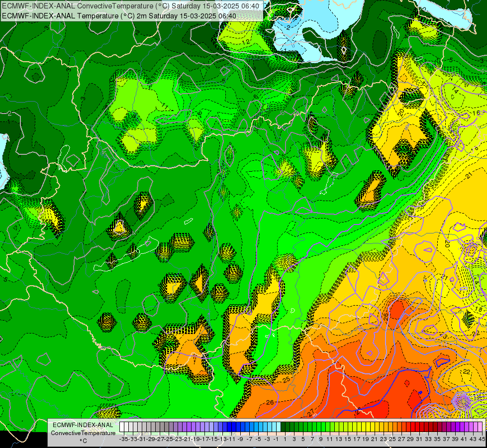This screenshot has height=448, width=487.
Task: Click the 1 legend scale value
Action: (285, 439)
